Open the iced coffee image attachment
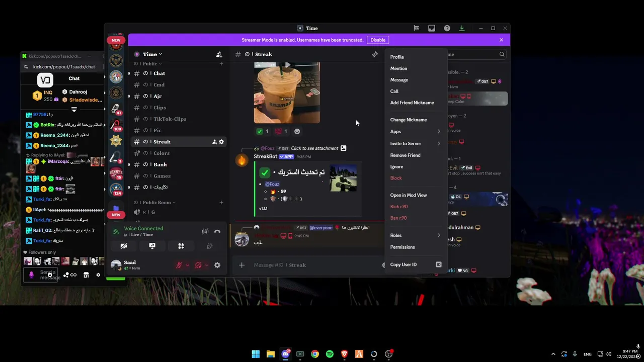Image resolution: width=644 pixels, height=362 pixels. pos(287,93)
